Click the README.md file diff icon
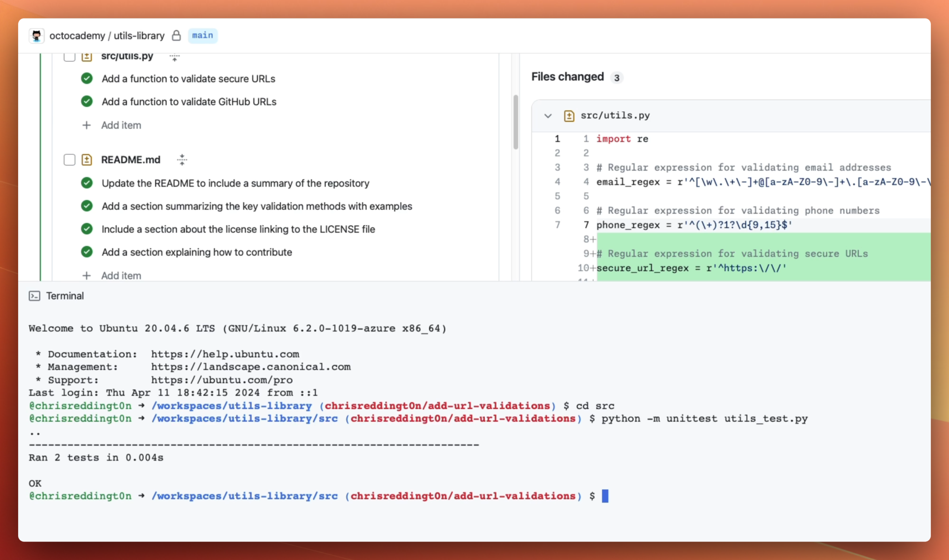 [x=87, y=160]
